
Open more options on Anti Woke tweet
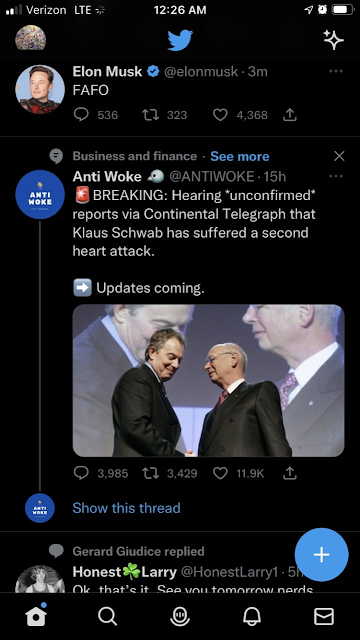(x=336, y=176)
